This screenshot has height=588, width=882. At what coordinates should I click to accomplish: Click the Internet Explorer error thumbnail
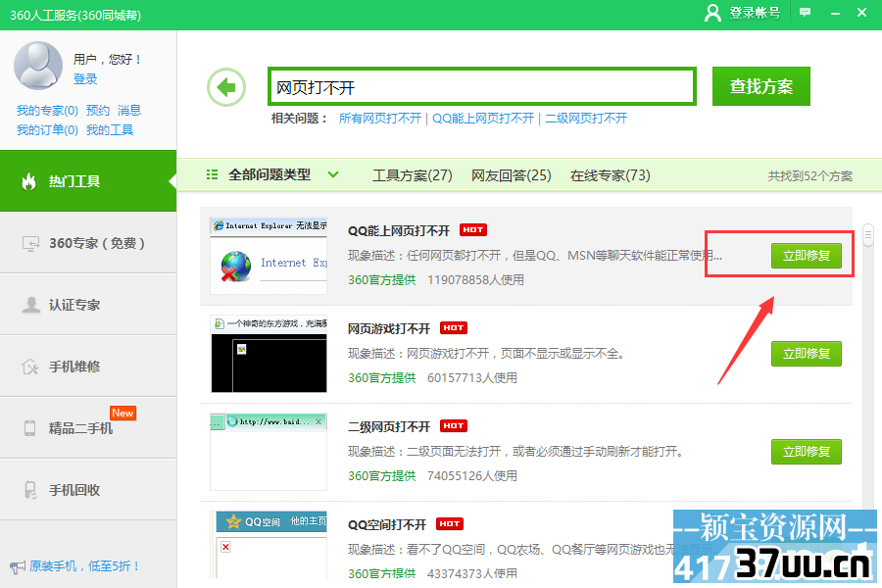(269, 256)
